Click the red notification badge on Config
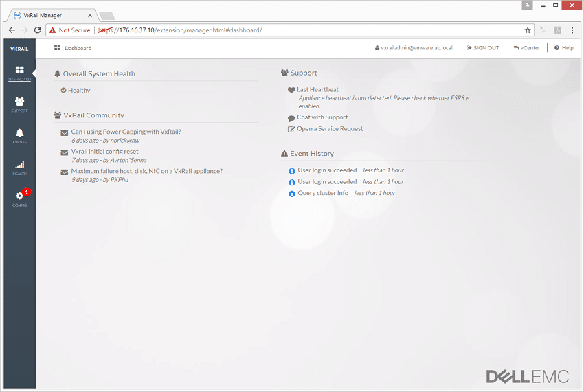This screenshot has width=584, height=392. click(27, 192)
